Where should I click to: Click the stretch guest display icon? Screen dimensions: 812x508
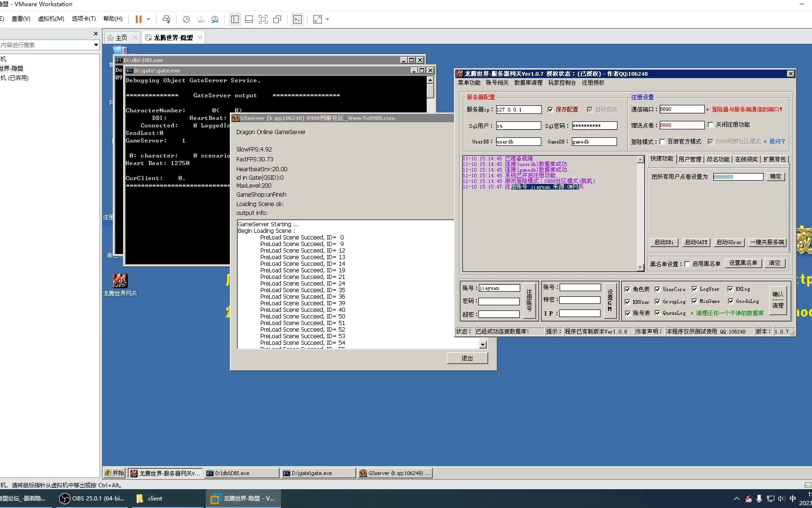coord(318,19)
